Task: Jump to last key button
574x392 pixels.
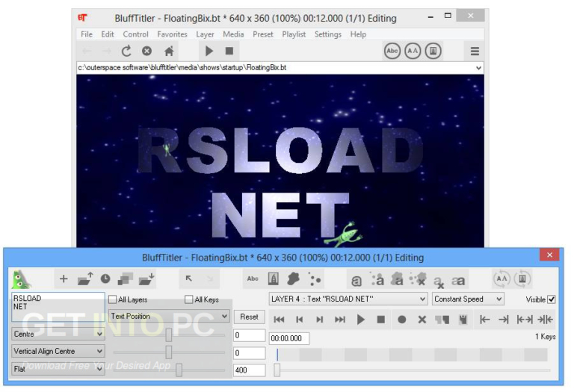Action: tap(340, 320)
